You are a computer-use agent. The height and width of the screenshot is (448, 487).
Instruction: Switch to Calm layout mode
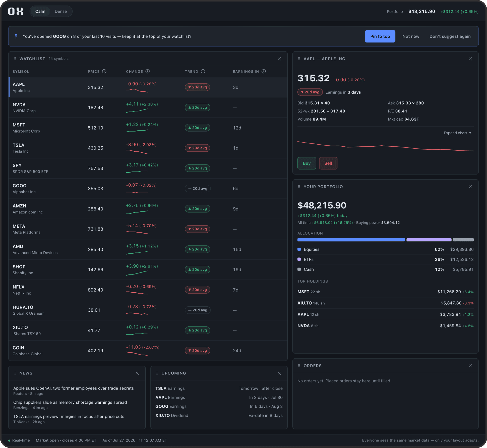[40, 12]
